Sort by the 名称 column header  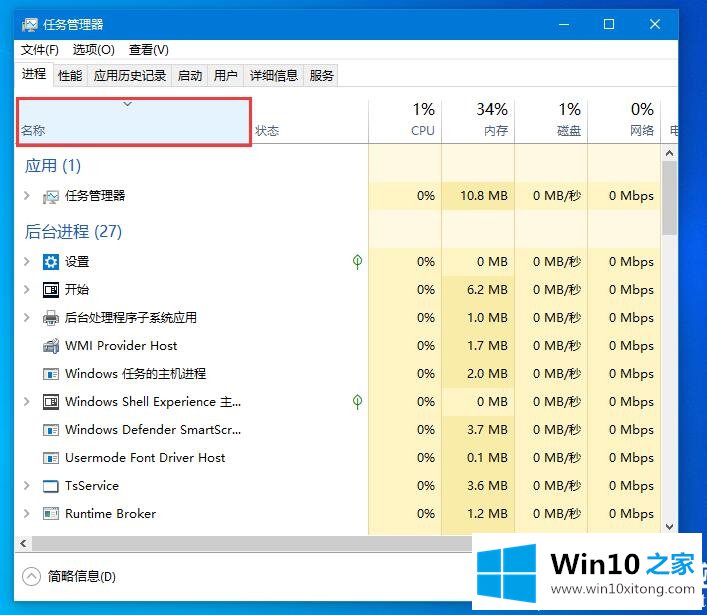(x=133, y=122)
